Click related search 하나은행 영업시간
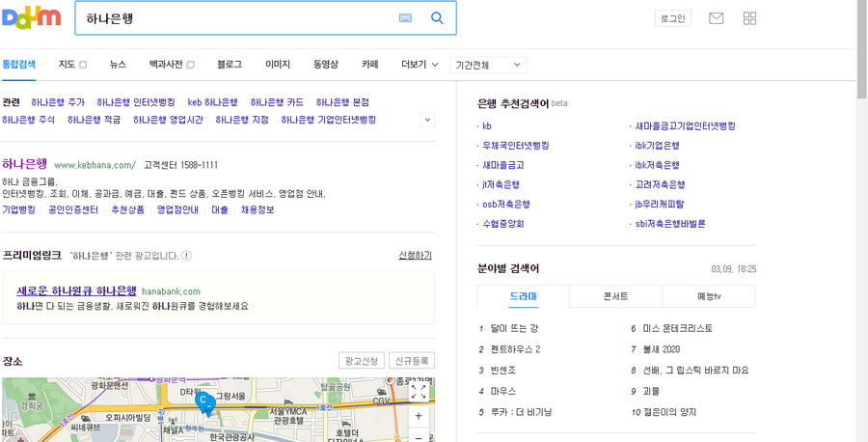This screenshot has height=442, width=868. tap(168, 120)
